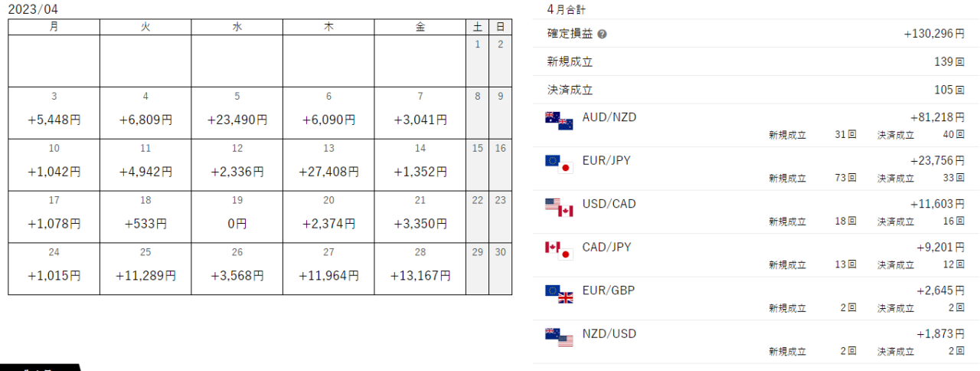Select April 5 cell showing +23,490円
Viewport: 980px width, 371px height.
[x=237, y=113]
